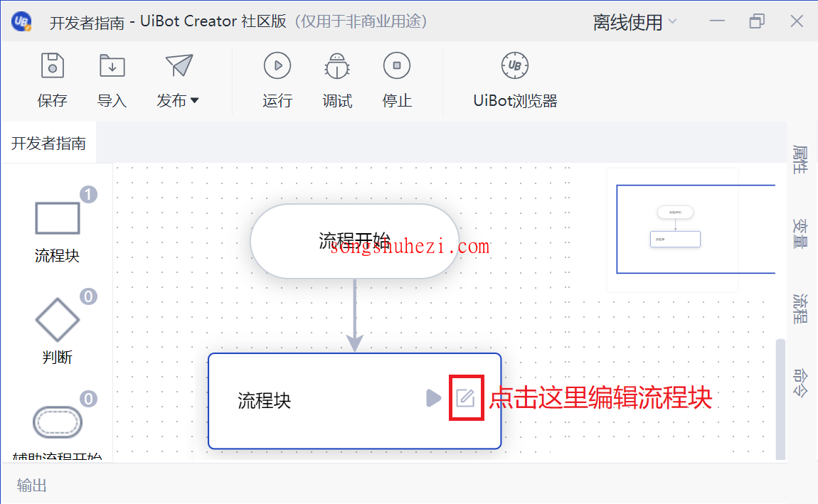Restore down the UiBot Creator window
This screenshot has height=504, width=818.
[757, 21]
